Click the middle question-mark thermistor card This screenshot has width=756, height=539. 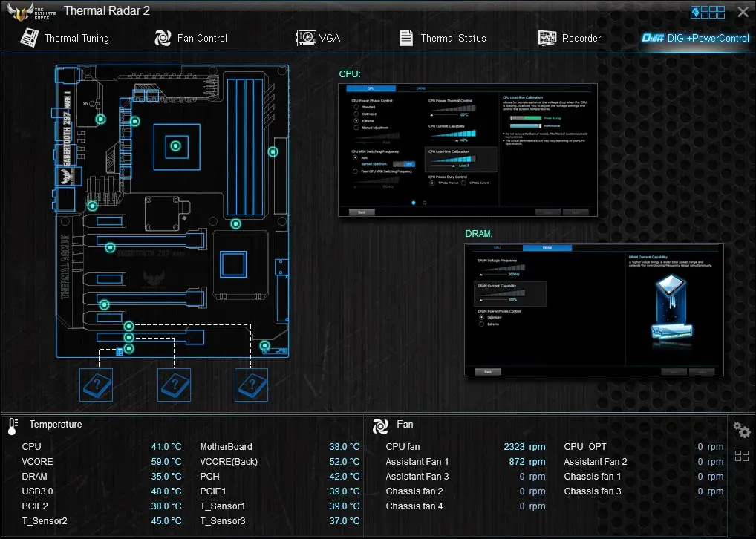(174, 385)
